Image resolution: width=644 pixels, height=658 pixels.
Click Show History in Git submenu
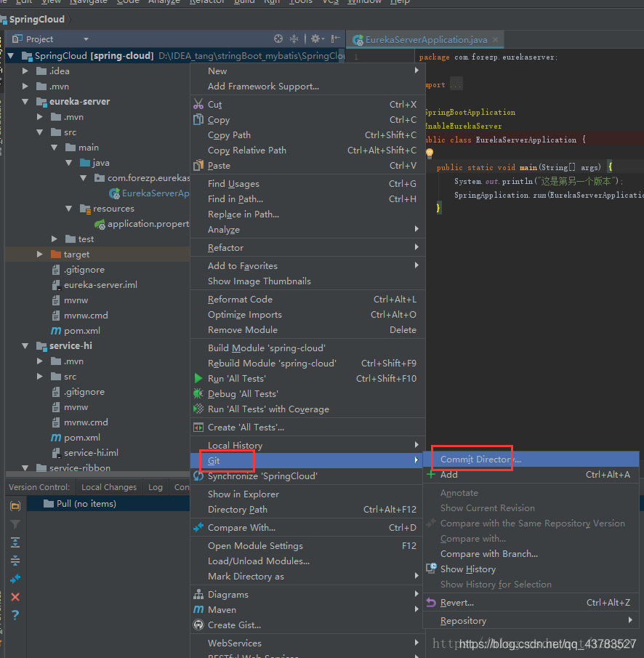point(531,569)
